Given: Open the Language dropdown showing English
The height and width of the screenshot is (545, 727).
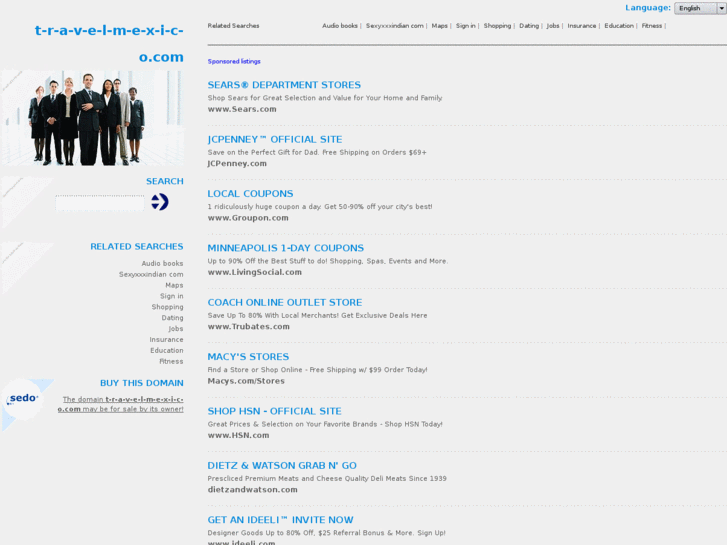Looking at the screenshot, I should (x=700, y=8).
